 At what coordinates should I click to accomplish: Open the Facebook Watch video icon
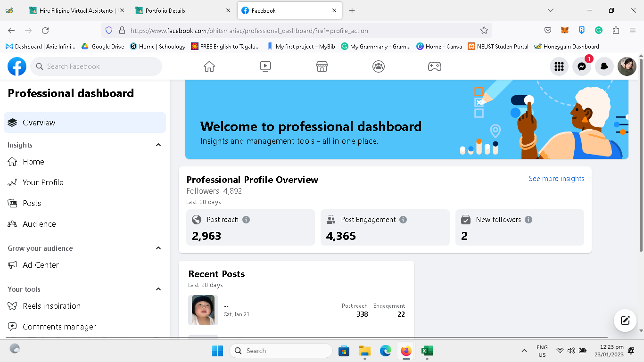pos(265,66)
